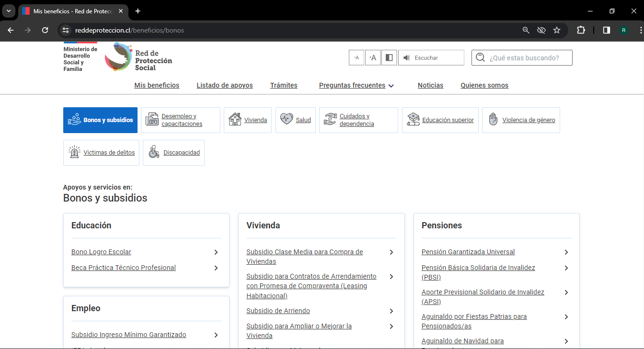Decrease font size with -A button
Image resolution: width=644 pixels, height=349 pixels.
coord(356,57)
